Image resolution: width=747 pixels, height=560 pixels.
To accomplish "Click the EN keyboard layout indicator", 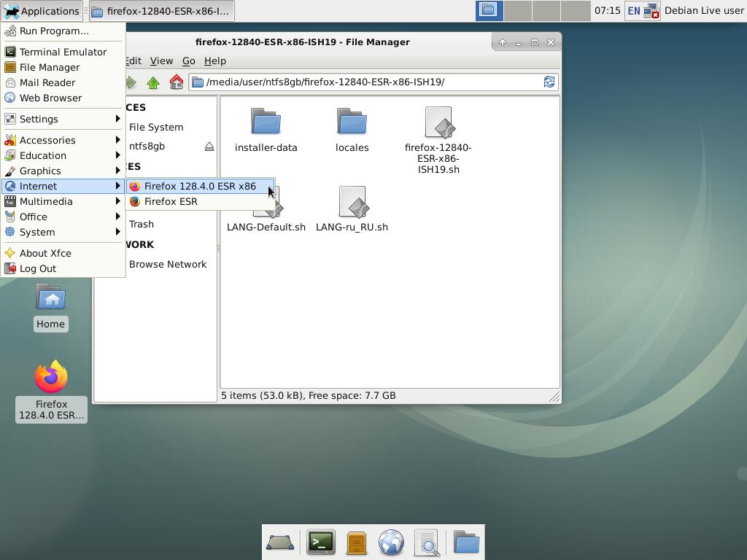I will click(x=634, y=10).
